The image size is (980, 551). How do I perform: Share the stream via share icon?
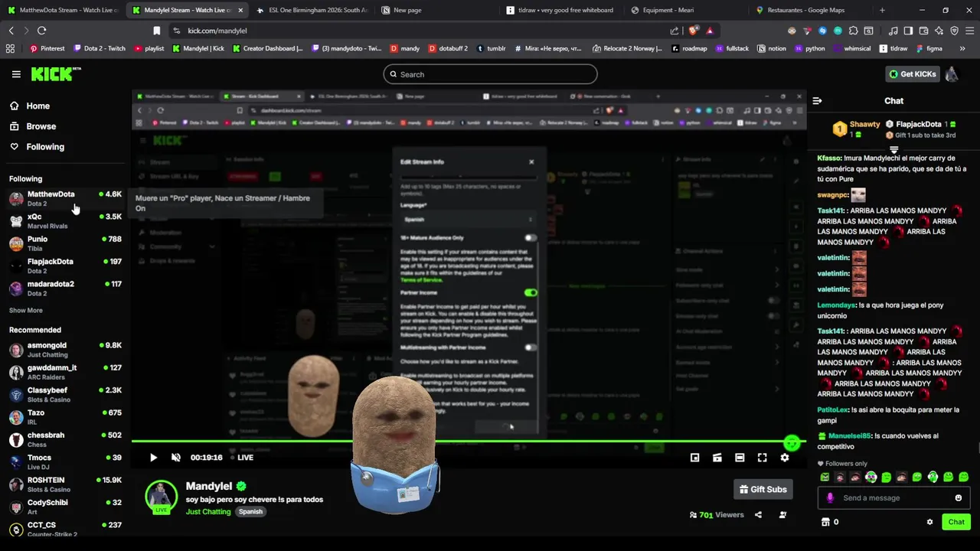pos(758,515)
